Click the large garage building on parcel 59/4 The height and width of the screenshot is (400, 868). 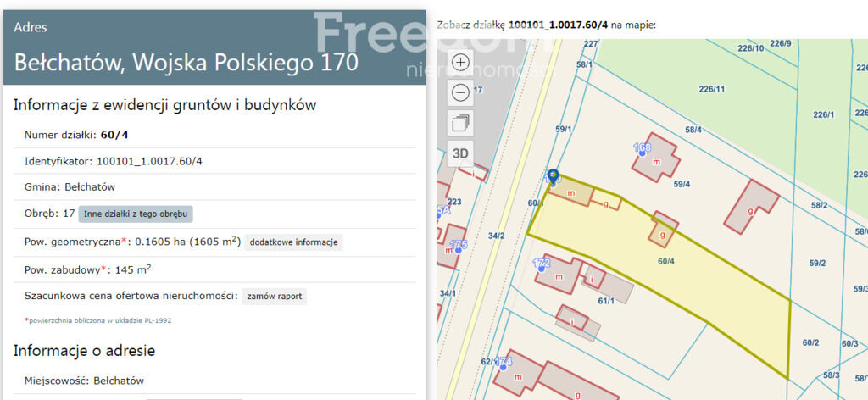click(x=751, y=205)
